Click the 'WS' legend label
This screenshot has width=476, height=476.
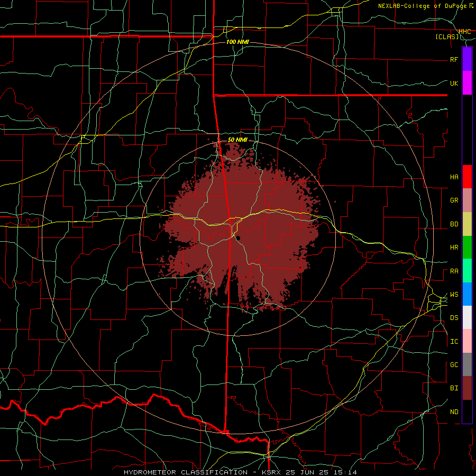454,295
